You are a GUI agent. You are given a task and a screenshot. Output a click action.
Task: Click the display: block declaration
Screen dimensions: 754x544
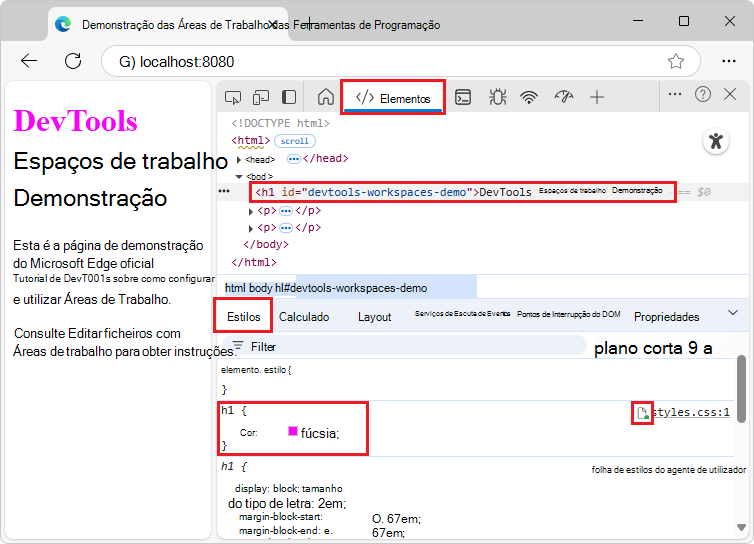[x=267, y=489]
